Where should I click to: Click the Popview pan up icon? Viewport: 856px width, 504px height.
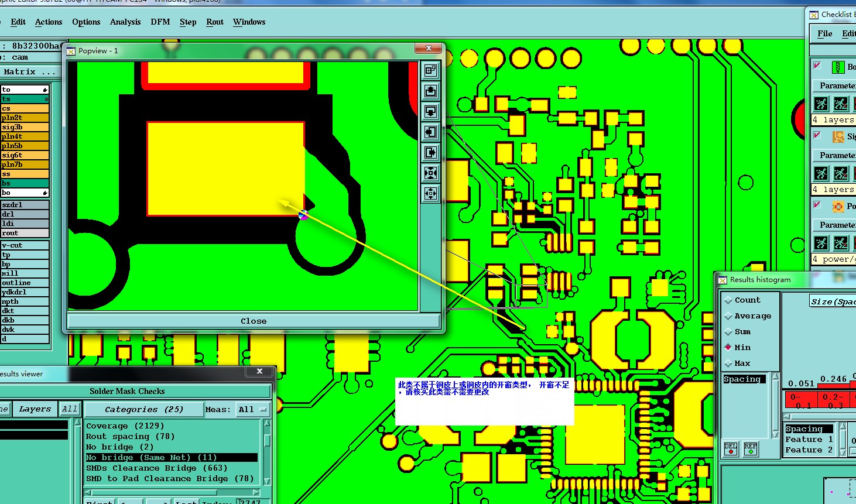430,91
